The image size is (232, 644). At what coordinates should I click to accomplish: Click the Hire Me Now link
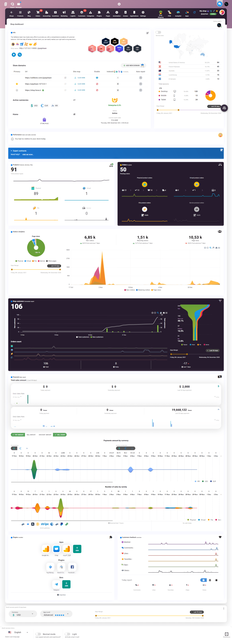pyautogui.click(x=28, y=155)
